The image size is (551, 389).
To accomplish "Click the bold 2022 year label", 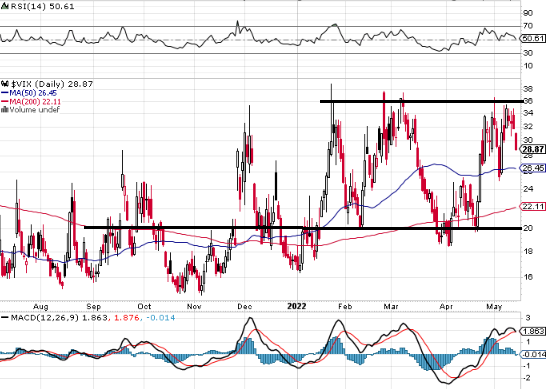I will pyautogui.click(x=297, y=306).
